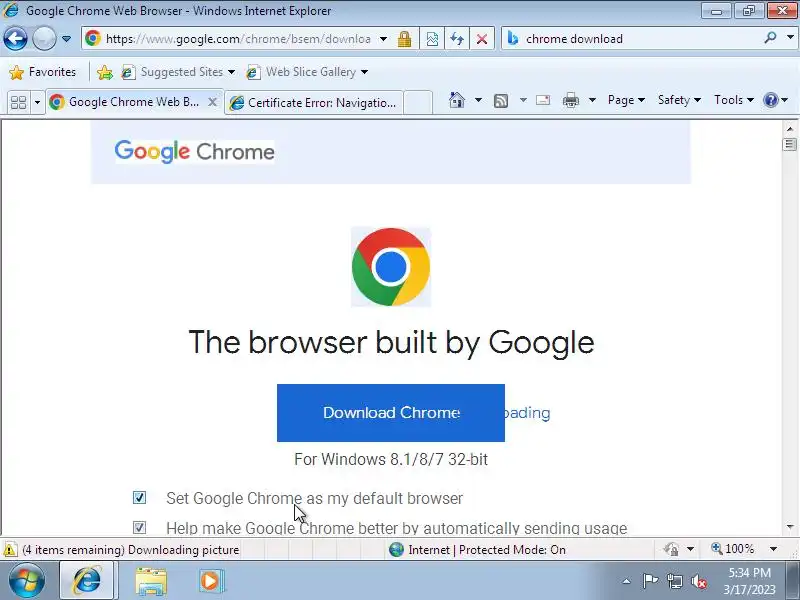Click the Forward navigation arrow
The width and height of the screenshot is (800, 600).
point(44,39)
